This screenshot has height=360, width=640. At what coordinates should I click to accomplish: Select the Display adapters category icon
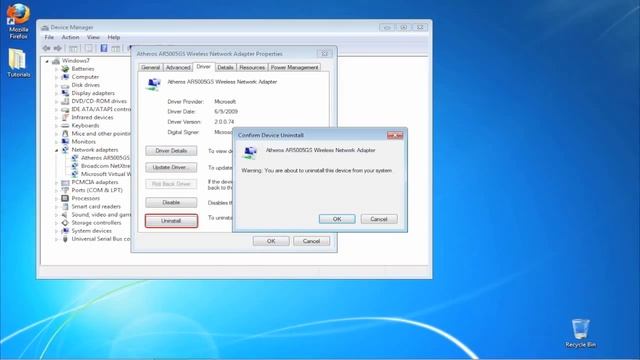pos(65,93)
